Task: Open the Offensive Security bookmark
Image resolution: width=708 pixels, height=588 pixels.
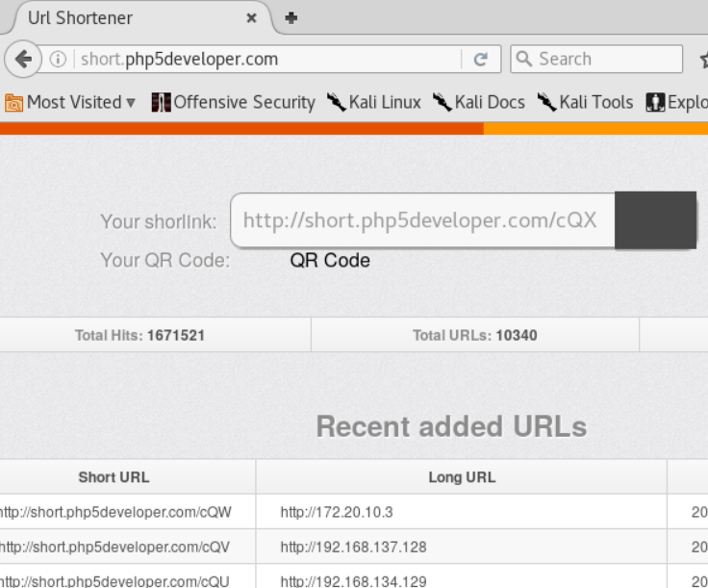Action: click(x=234, y=102)
